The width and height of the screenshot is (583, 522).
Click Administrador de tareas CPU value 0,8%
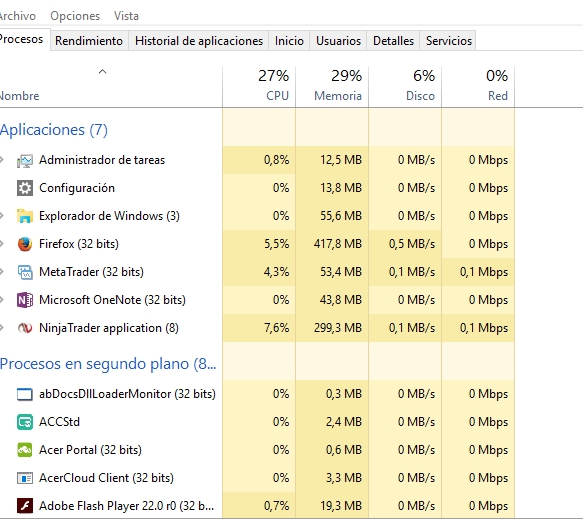coord(276,160)
